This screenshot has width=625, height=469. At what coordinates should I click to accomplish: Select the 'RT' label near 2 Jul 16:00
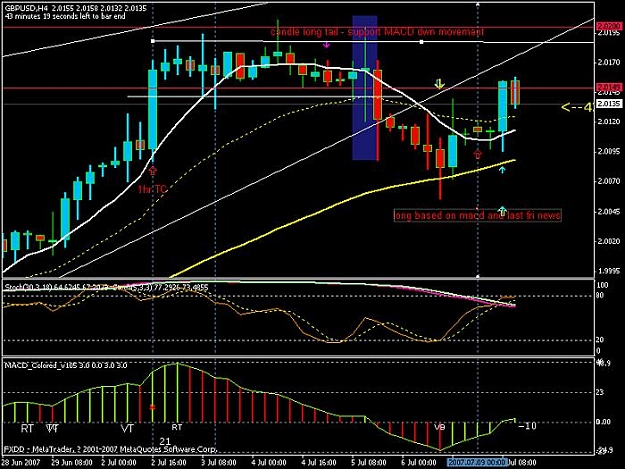tap(177, 427)
